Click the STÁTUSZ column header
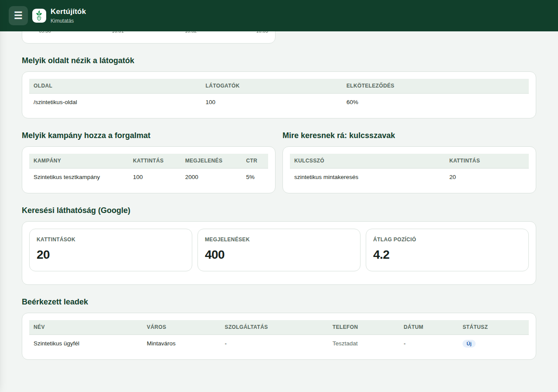Screen dimensions: 558x392 pos(475,327)
